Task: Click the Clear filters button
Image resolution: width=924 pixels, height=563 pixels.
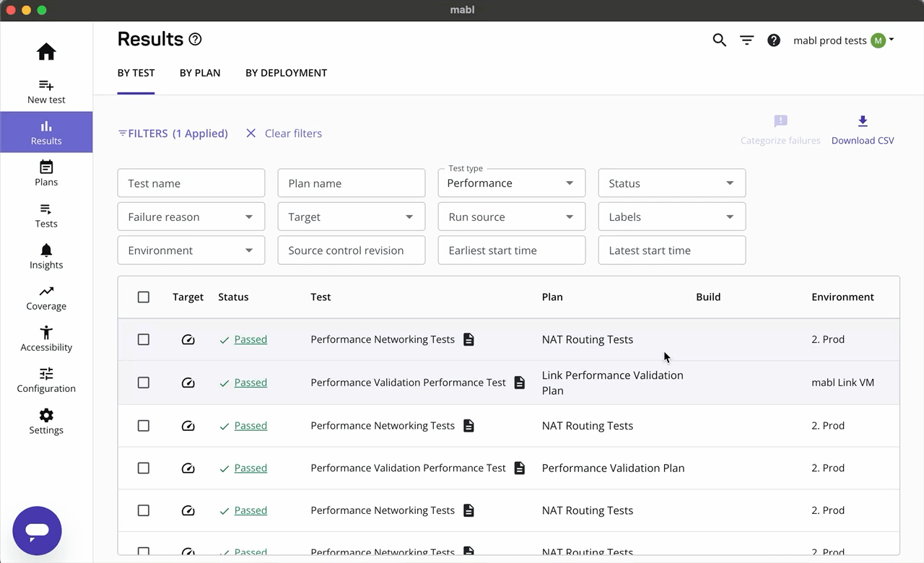Action: [284, 134]
